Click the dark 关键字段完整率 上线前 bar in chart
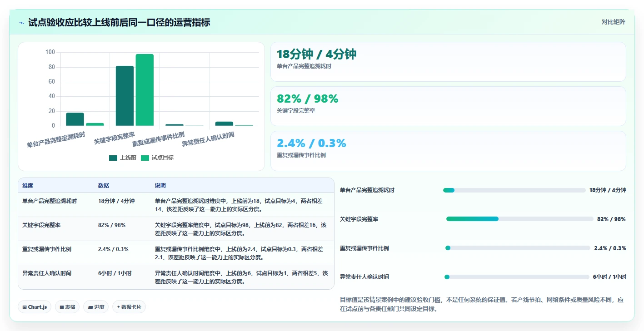The width and height of the screenshot is (644, 331). [125, 96]
